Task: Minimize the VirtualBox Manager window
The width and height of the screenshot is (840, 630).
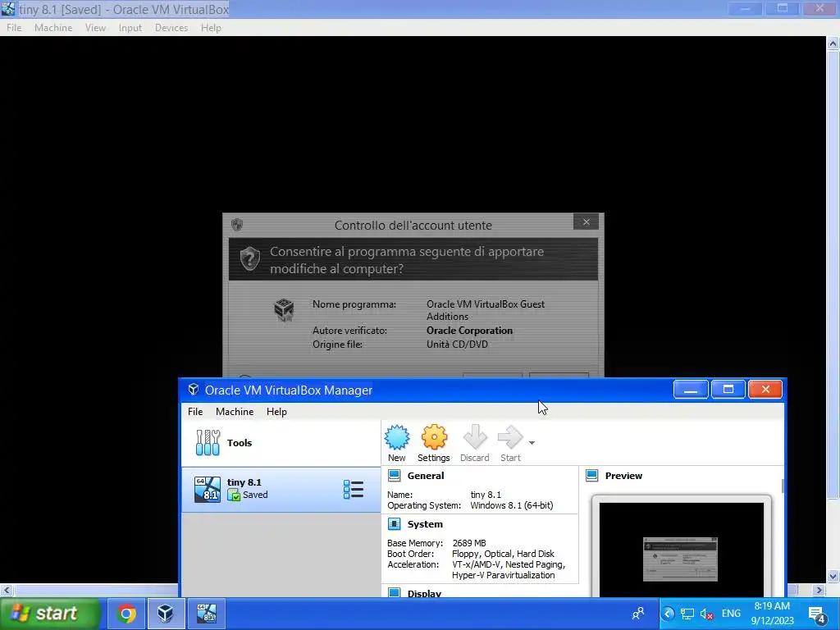Action: pos(691,390)
